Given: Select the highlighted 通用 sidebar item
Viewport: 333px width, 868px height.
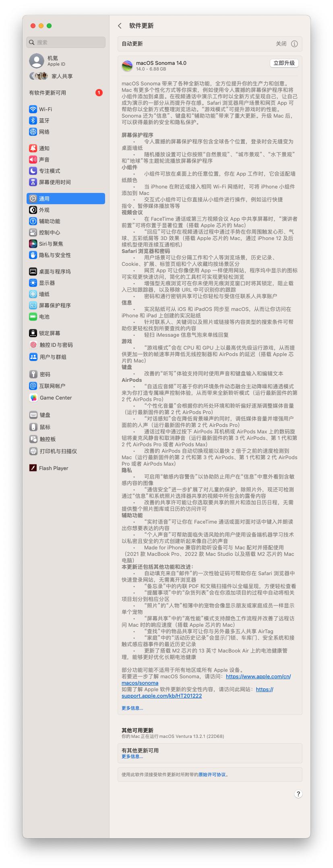Looking at the screenshot, I should [66, 199].
